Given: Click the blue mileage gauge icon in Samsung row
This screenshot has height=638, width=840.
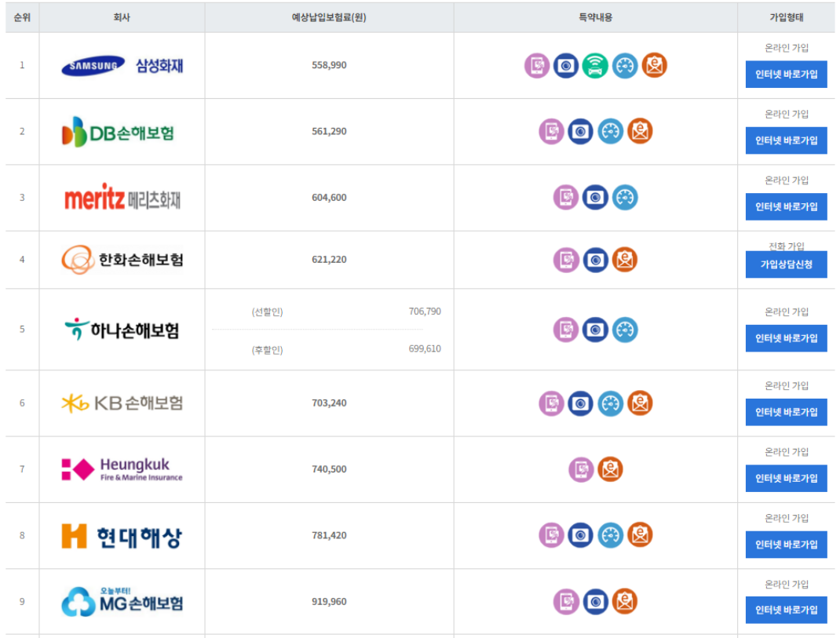Looking at the screenshot, I should click(x=625, y=65).
